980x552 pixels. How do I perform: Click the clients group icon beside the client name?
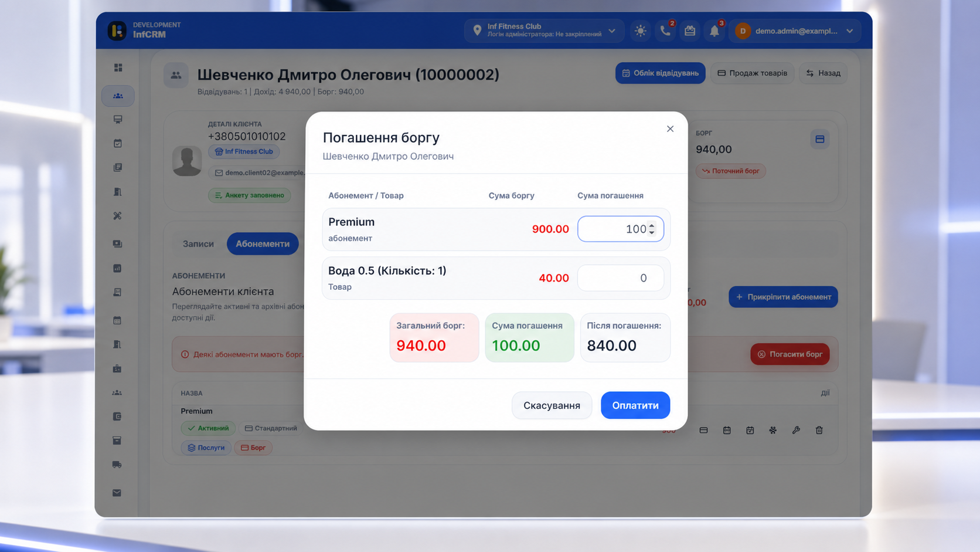176,75
